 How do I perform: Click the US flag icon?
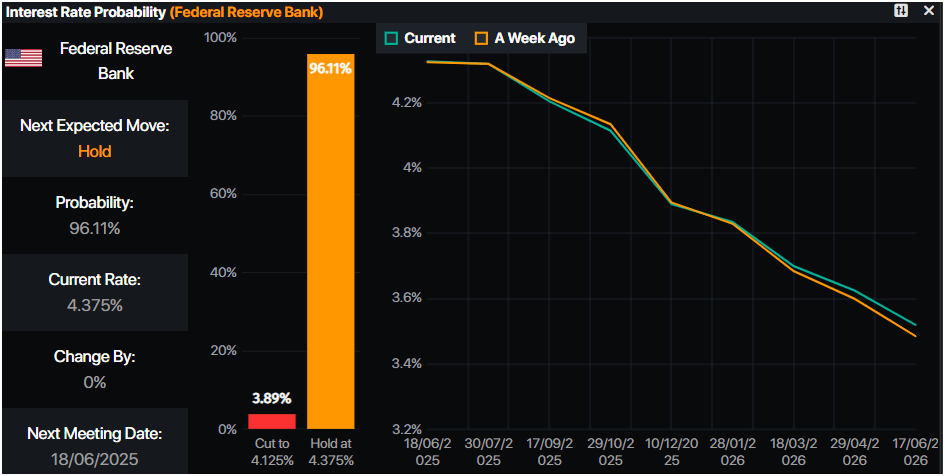click(24, 58)
